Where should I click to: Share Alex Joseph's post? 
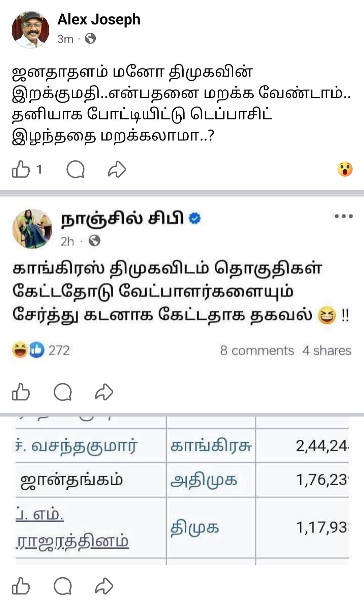117,169
